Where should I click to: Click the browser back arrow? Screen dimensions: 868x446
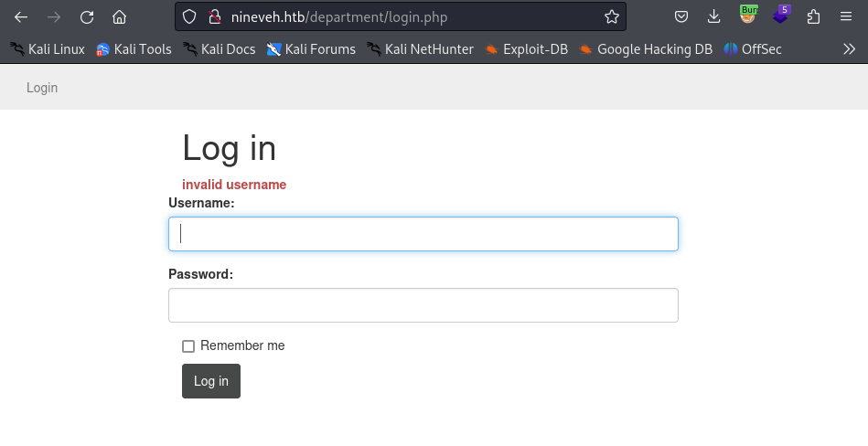(21, 16)
